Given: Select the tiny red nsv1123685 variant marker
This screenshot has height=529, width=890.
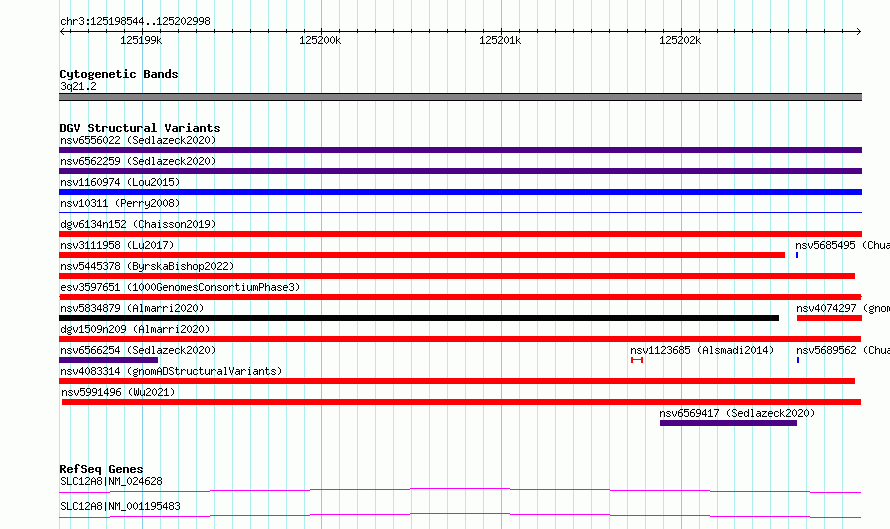Looking at the screenshot, I should pyautogui.click(x=637, y=360).
